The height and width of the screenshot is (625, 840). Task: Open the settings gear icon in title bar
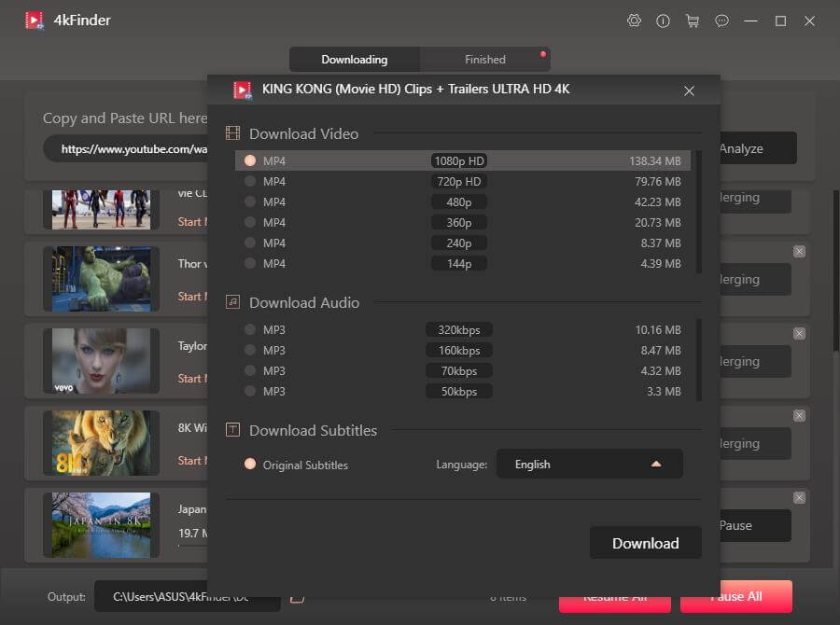click(x=635, y=21)
